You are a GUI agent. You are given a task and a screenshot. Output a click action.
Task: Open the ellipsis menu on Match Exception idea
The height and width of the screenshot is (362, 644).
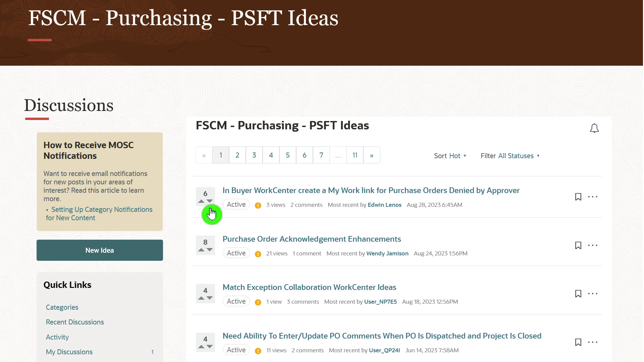(593, 294)
